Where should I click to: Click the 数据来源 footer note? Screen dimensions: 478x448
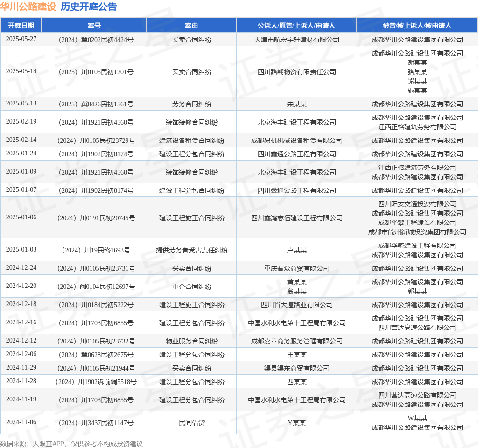(x=71, y=444)
